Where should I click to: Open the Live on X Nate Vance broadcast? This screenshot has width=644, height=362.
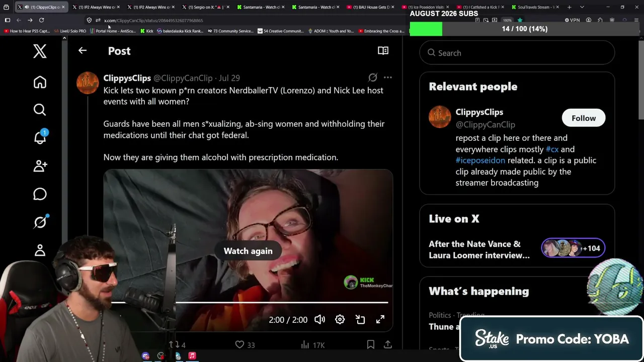(x=479, y=249)
